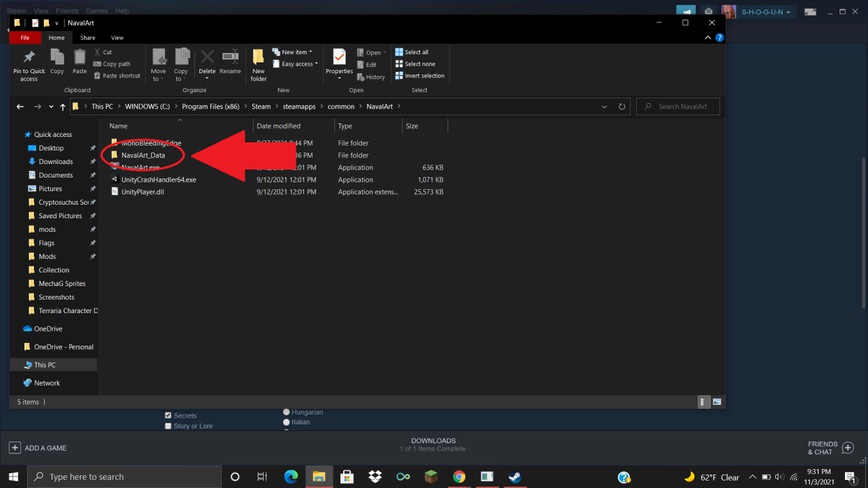Click Invert selection button

coord(419,76)
